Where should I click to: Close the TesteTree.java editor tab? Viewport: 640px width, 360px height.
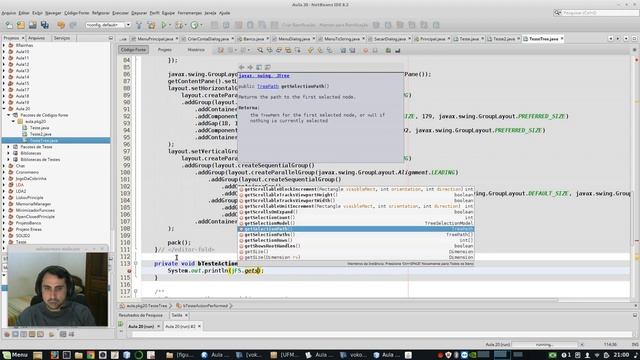tap(562, 39)
